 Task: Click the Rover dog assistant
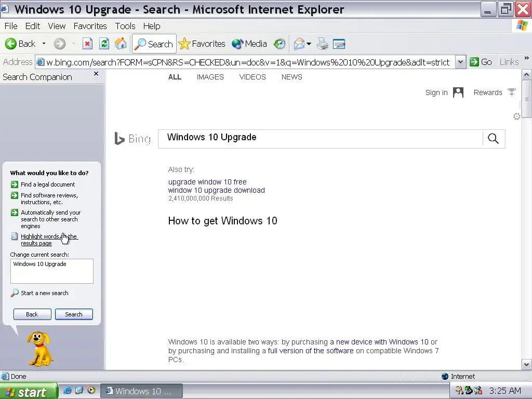point(39,349)
